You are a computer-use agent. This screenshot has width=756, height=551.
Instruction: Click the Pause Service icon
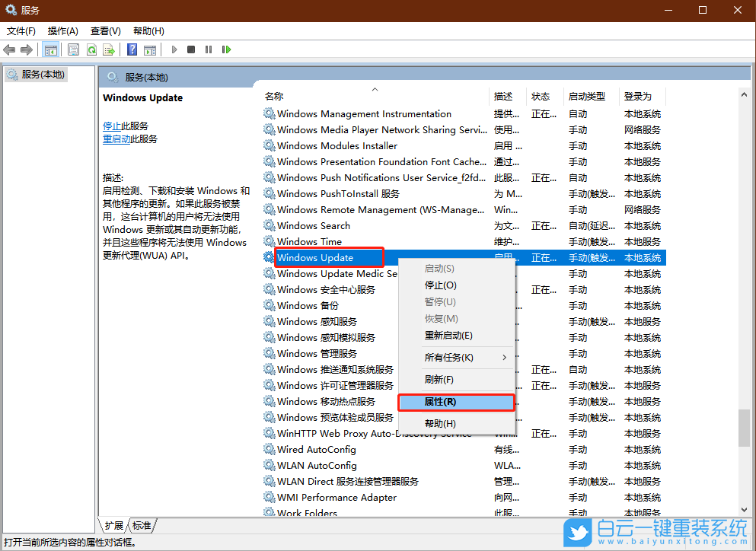click(209, 49)
